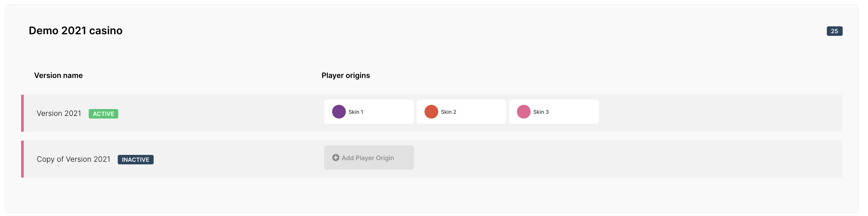Select the Skin 1 text label

tap(356, 112)
